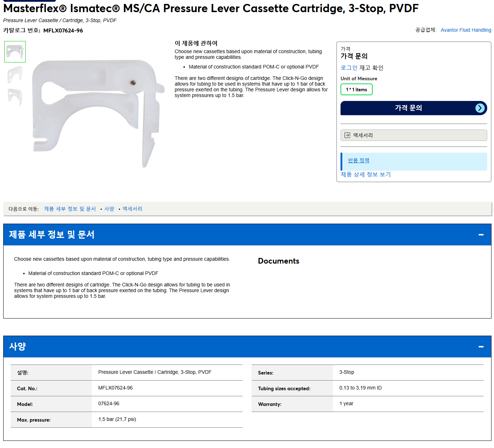494x448 pixels.
Task: Jump to 액세서리 section from navigation bar
Action: pyautogui.click(x=132, y=209)
